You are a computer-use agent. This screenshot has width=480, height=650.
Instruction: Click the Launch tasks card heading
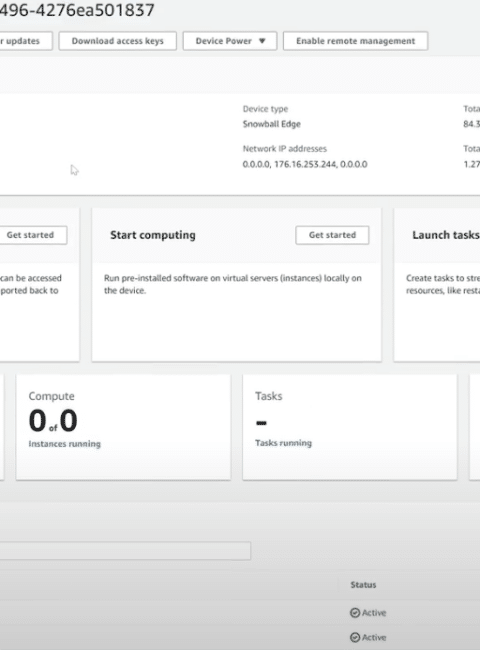click(x=446, y=235)
